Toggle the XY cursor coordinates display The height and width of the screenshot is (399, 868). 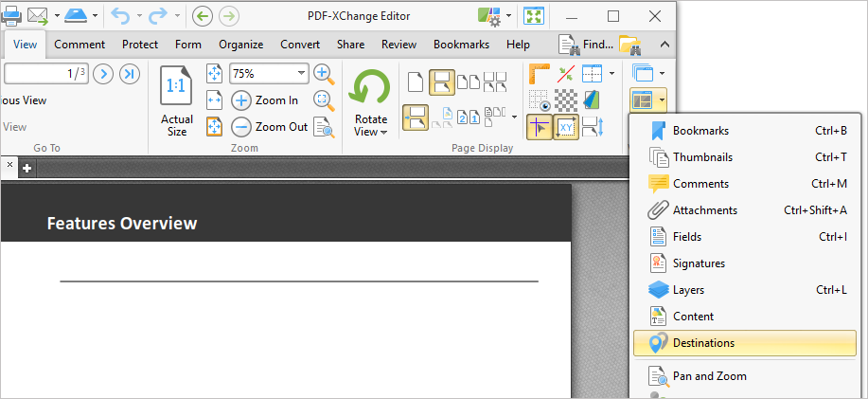[x=566, y=126]
